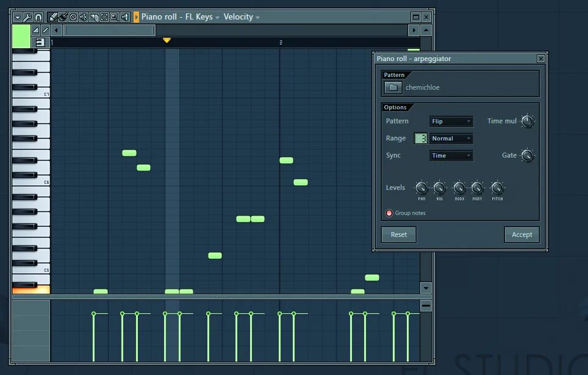Click the orange play arrow in title bar

pyautogui.click(x=136, y=17)
